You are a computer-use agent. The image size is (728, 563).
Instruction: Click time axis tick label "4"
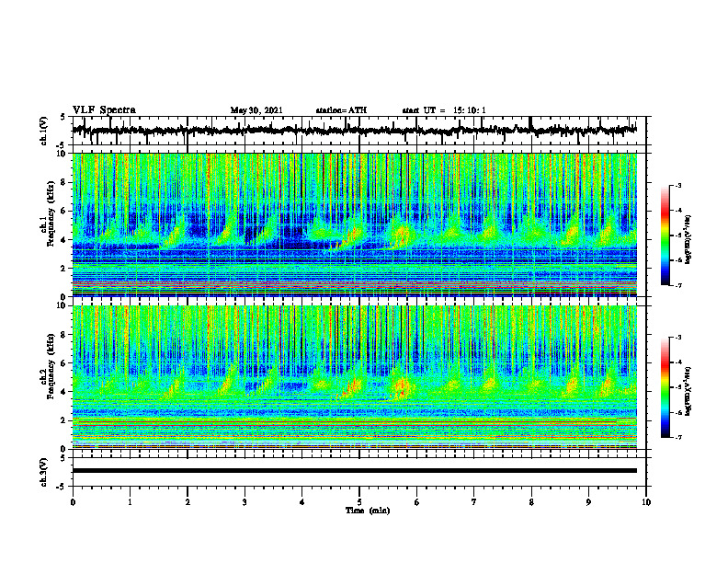pos(302,502)
